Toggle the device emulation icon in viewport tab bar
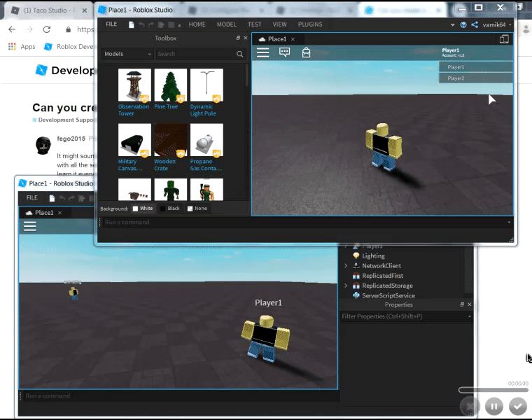Image resolution: width=532 pixels, height=420 pixels. click(504, 39)
